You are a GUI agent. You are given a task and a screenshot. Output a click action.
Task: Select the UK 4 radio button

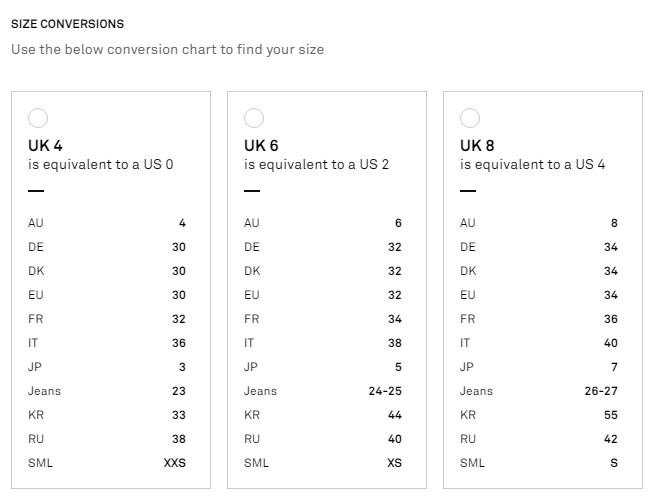pyautogui.click(x=38, y=118)
